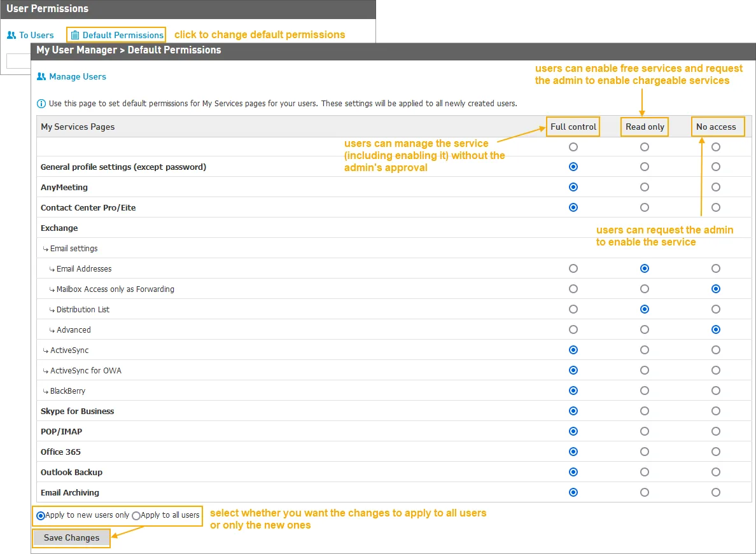Choose Read only for Office 365
Image resolution: width=756 pixels, height=554 pixels.
click(644, 452)
